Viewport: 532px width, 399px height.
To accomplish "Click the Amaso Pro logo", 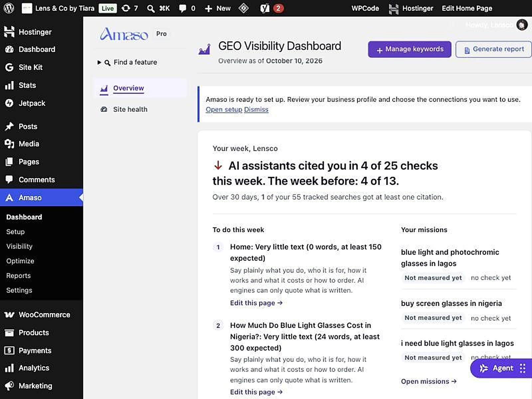I will [x=124, y=34].
